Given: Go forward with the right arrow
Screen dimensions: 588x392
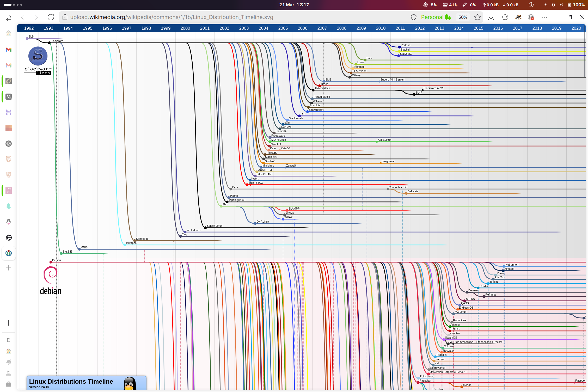Looking at the screenshot, I should tap(36, 17).
